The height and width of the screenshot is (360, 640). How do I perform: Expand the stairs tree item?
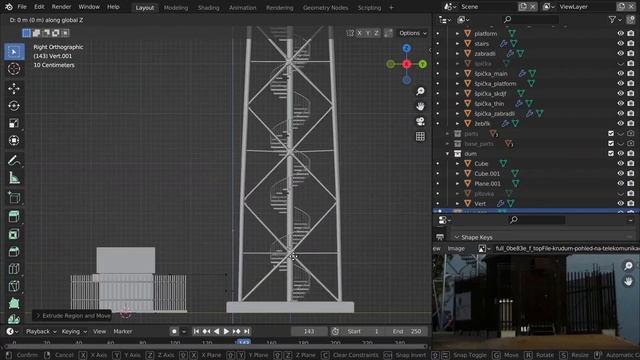[x=458, y=43]
